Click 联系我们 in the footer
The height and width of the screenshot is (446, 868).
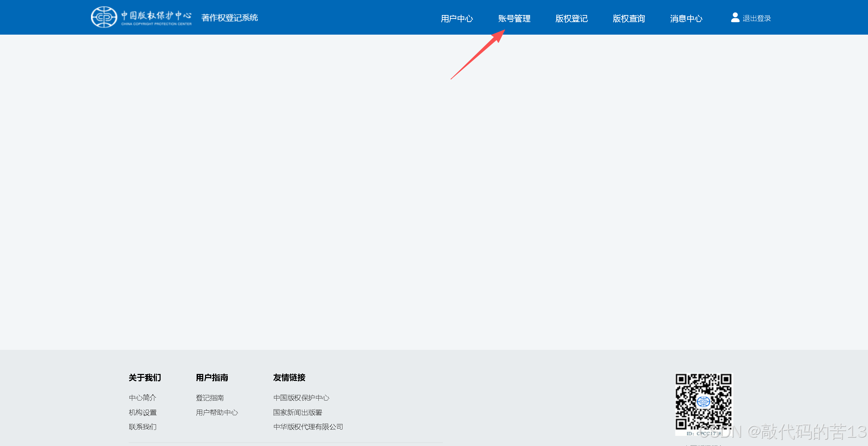(x=142, y=427)
